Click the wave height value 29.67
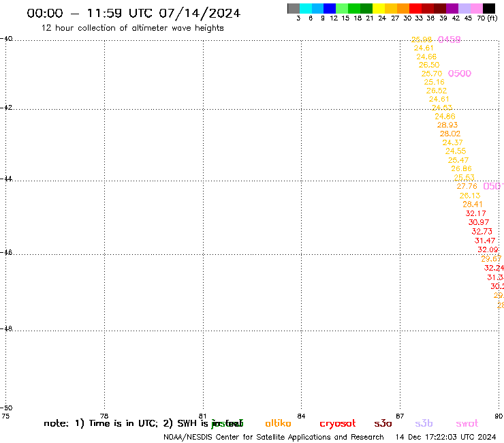The width and height of the screenshot is (504, 443). pyautogui.click(x=491, y=259)
